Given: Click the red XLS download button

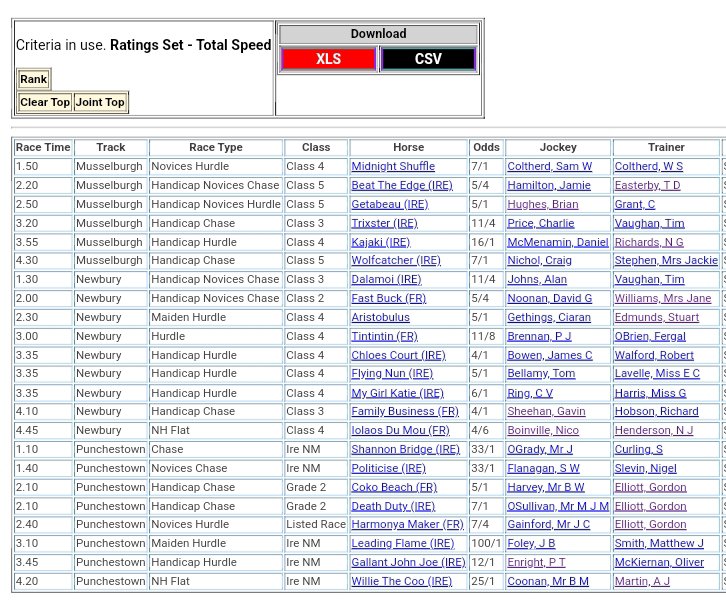Looking at the screenshot, I should click(328, 59).
